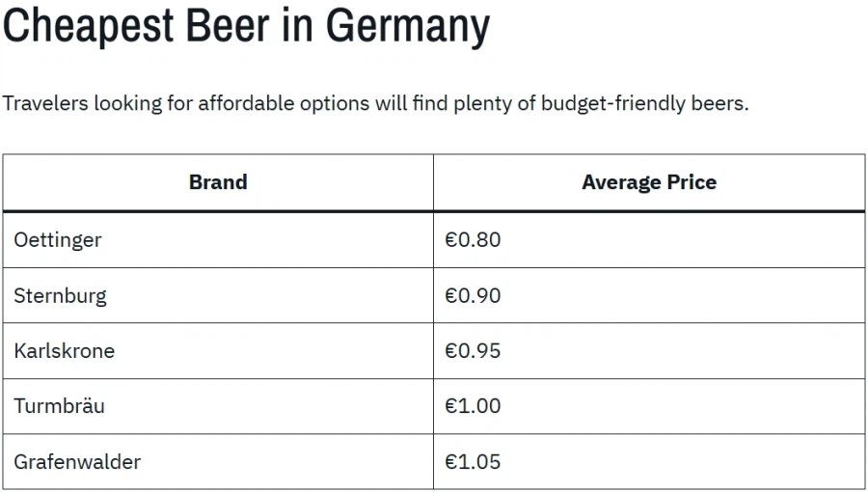Click the €1.05 price cell

point(649,461)
